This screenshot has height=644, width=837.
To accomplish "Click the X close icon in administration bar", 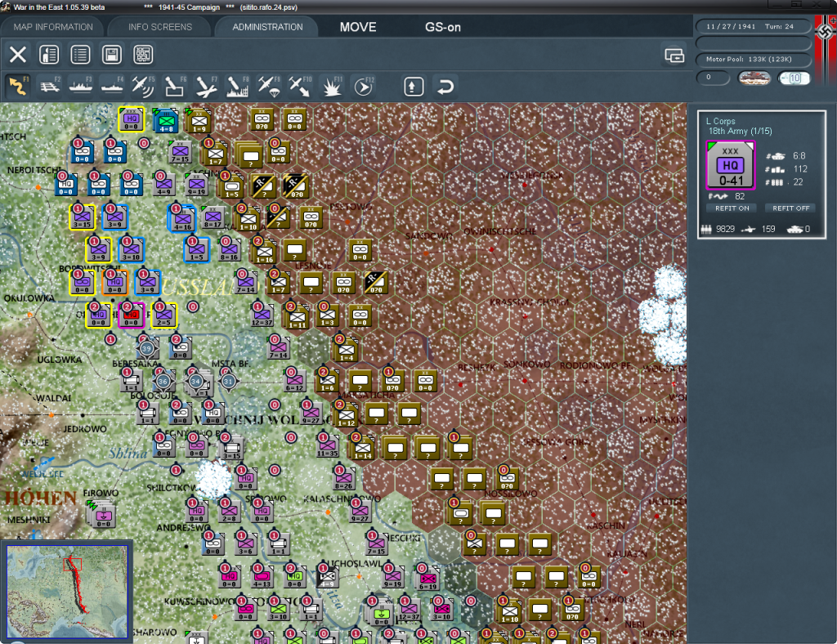I will (x=18, y=55).
